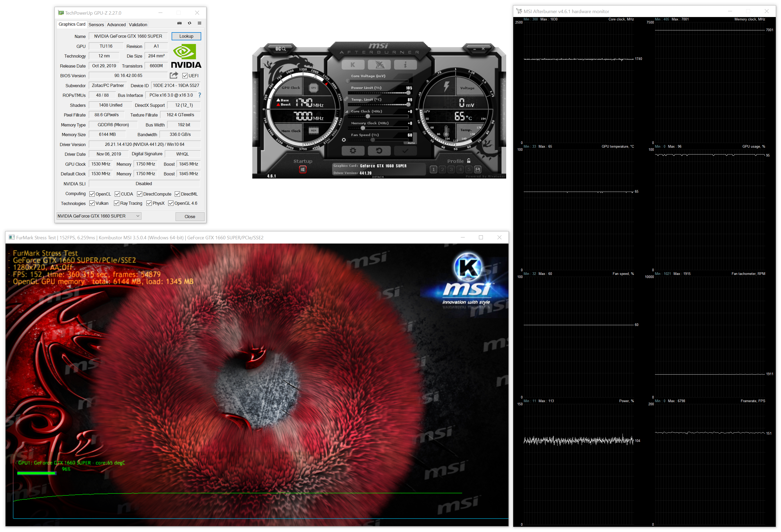
Task: Take a screenshot with GPU-Z camera icon
Action: [x=179, y=23]
